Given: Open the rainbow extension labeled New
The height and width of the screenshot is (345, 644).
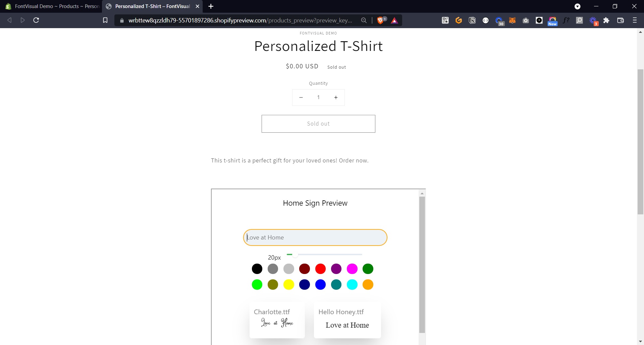Looking at the screenshot, I should coord(552,21).
